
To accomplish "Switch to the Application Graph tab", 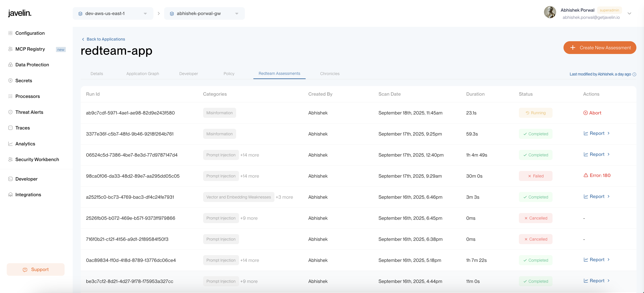I will [x=142, y=74].
